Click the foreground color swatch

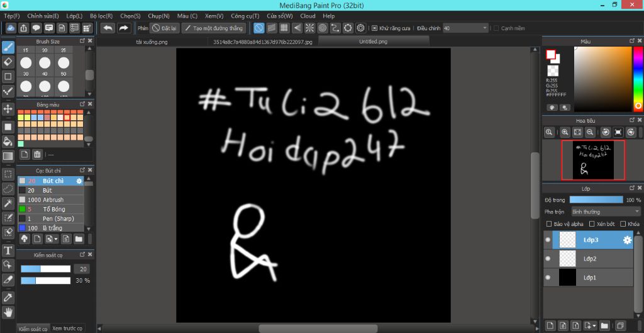(x=550, y=55)
